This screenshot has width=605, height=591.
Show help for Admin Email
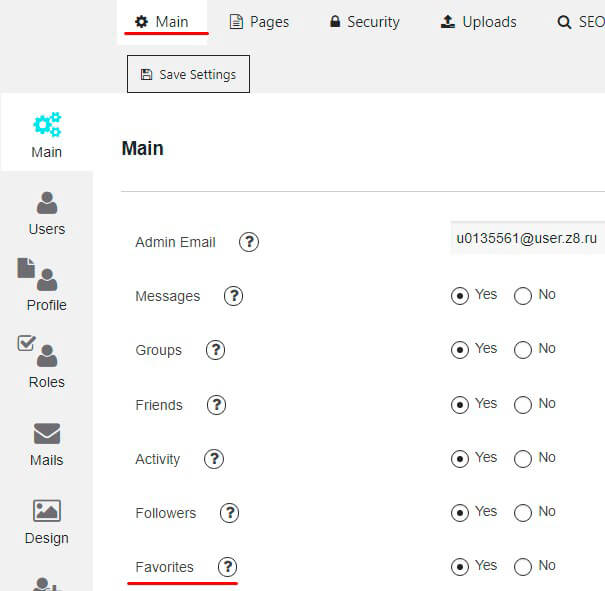(249, 242)
